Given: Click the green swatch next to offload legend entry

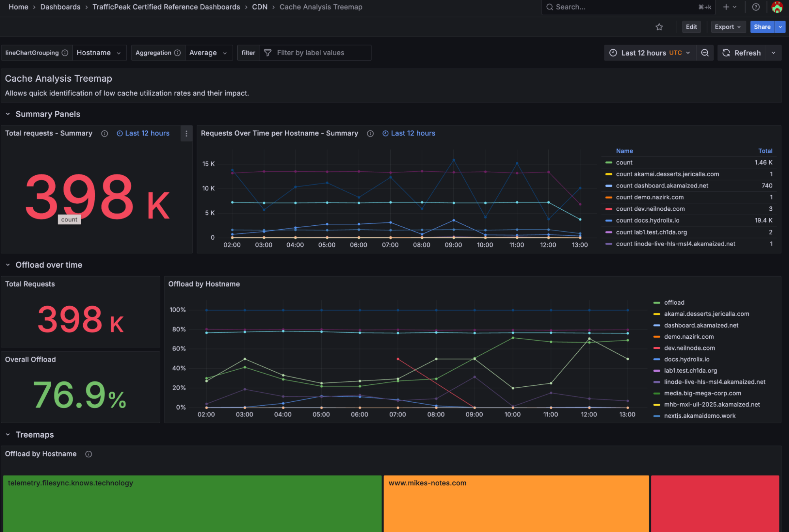Looking at the screenshot, I should [656, 302].
